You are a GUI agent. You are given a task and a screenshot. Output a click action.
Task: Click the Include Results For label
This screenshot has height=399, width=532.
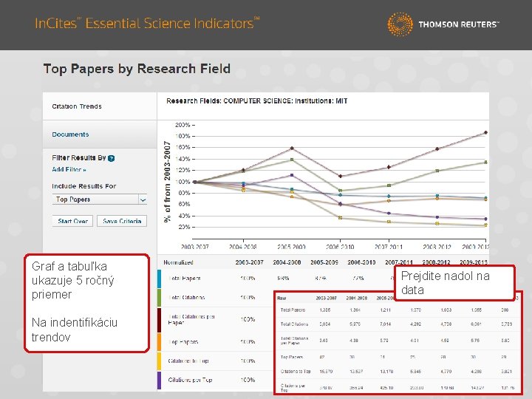pyautogui.click(x=83, y=186)
